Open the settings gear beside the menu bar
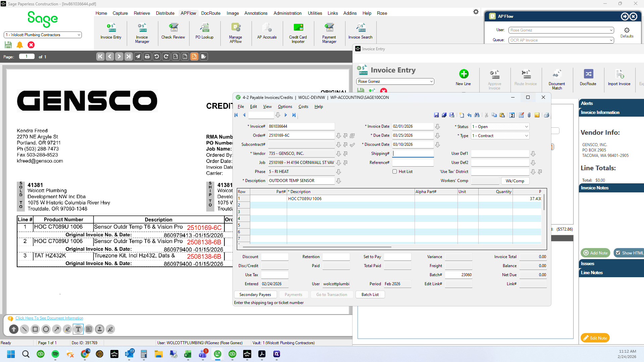 click(476, 12)
